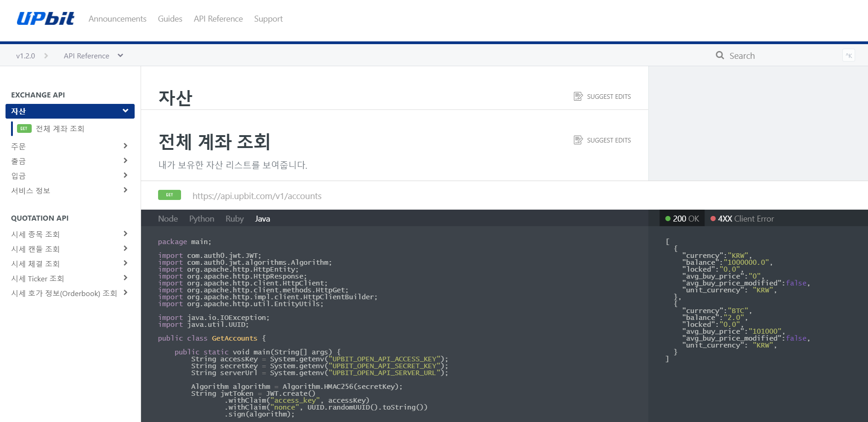
Task: Click the breadcrumb arrow after v1.2.0
Action: (x=46, y=56)
